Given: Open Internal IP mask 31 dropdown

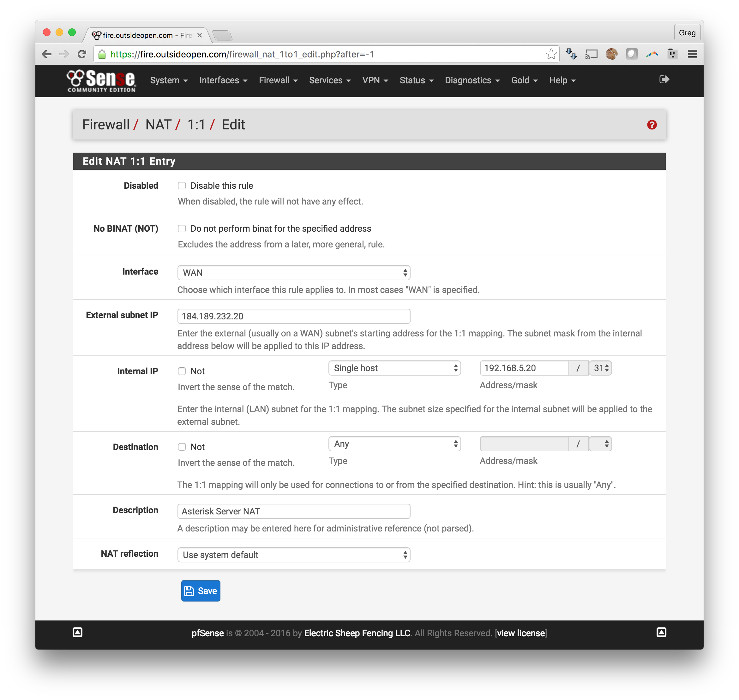Looking at the screenshot, I should (x=600, y=368).
